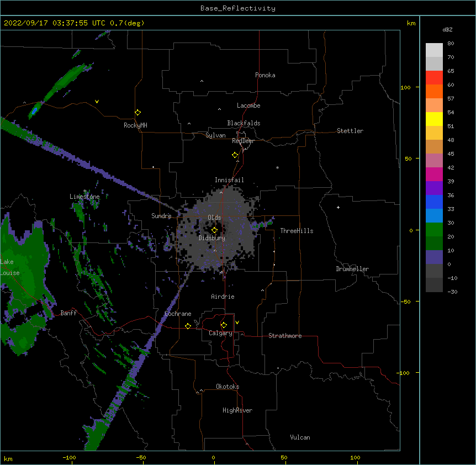Viewport: 476px width, 465px height.
Task: Click the blue echo core in northwest band
Action: coord(34,111)
